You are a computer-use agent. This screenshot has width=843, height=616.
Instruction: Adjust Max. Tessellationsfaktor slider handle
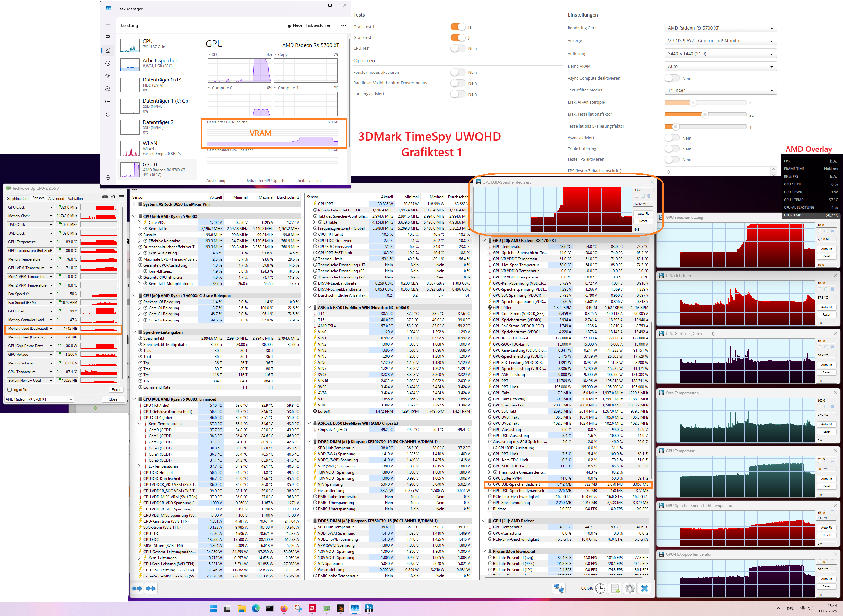(x=705, y=115)
